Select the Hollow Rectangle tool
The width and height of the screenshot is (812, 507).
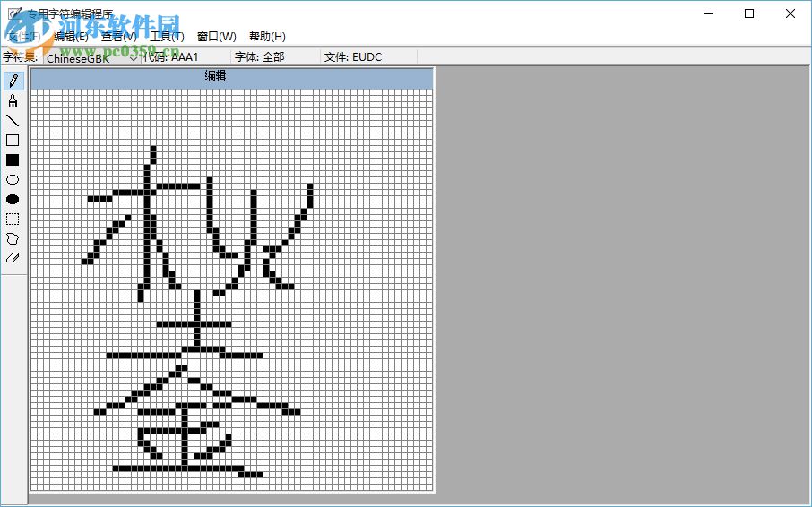tap(13, 141)
